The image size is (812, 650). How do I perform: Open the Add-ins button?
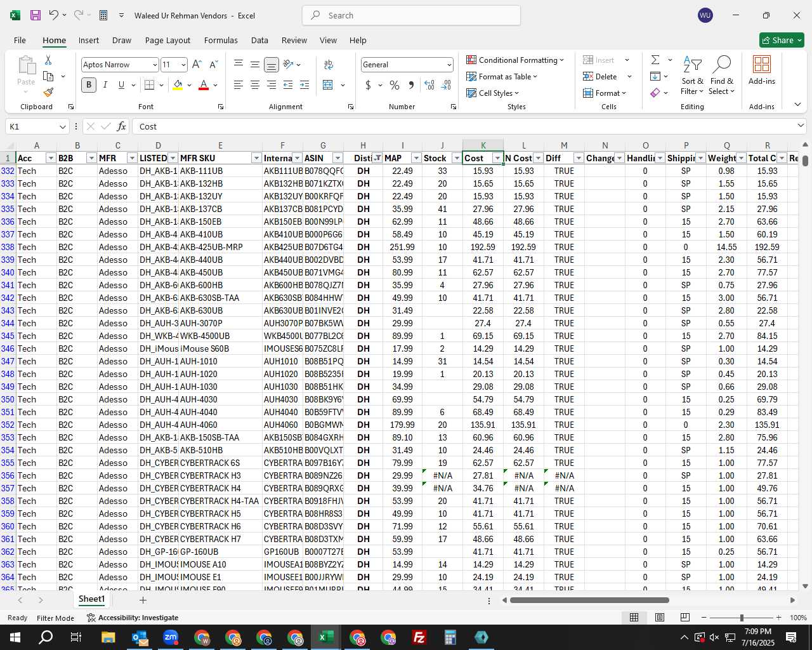762,70
